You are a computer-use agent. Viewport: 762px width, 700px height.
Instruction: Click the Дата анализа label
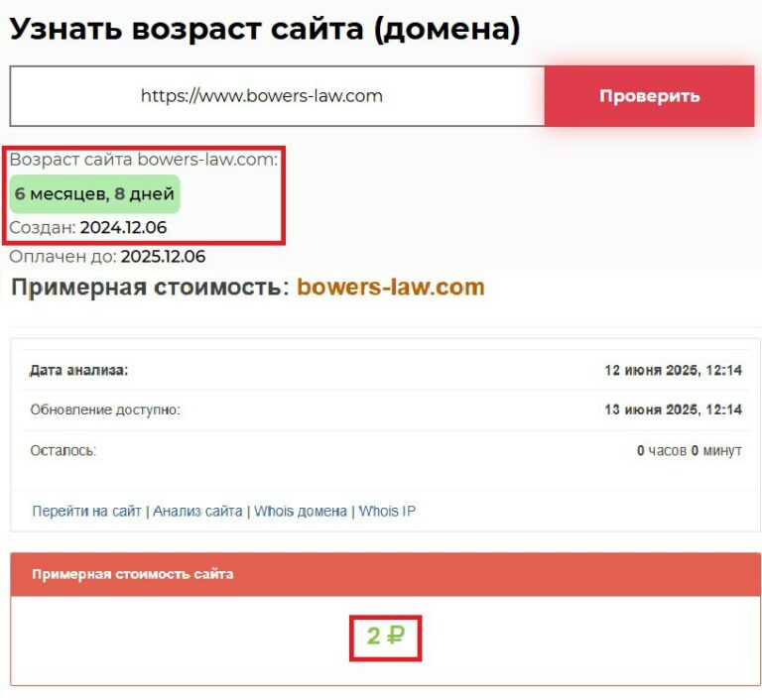78,370
